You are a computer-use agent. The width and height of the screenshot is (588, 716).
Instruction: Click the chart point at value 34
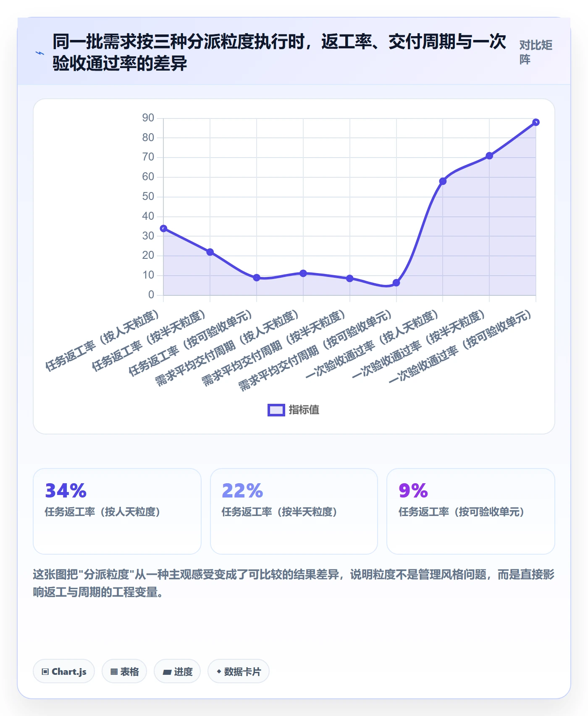point(163,229)
